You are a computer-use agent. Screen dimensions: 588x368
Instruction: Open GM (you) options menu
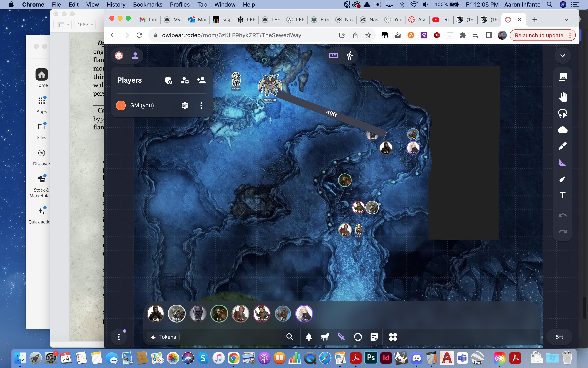click(x=201, y=105)
